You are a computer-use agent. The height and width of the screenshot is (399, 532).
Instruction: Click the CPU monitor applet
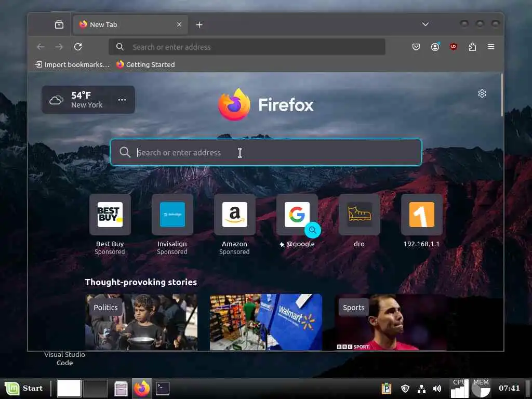pyautogui.click(x=459, y=388)
